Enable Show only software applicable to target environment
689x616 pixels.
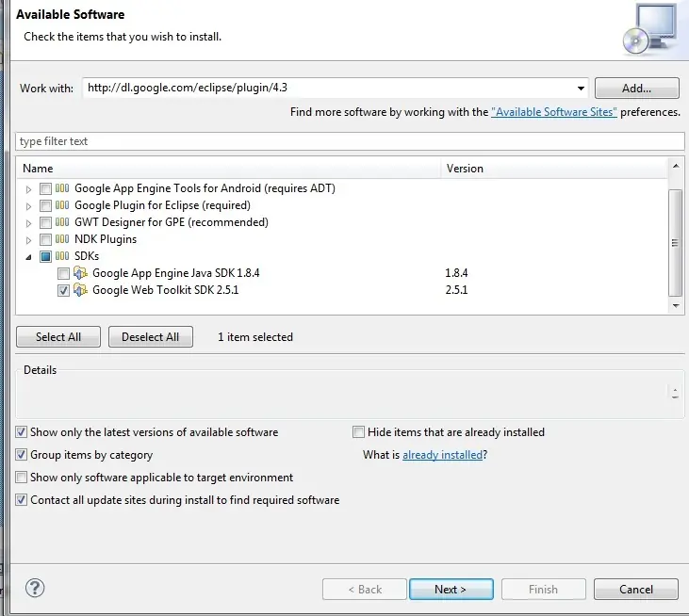point(21,478)
